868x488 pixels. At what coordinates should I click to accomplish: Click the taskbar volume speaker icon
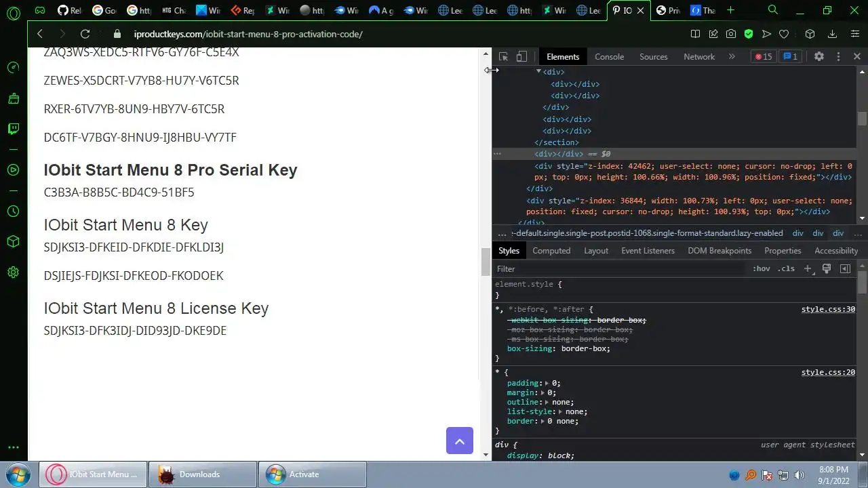pyautogui.click(x=800, y=475)
